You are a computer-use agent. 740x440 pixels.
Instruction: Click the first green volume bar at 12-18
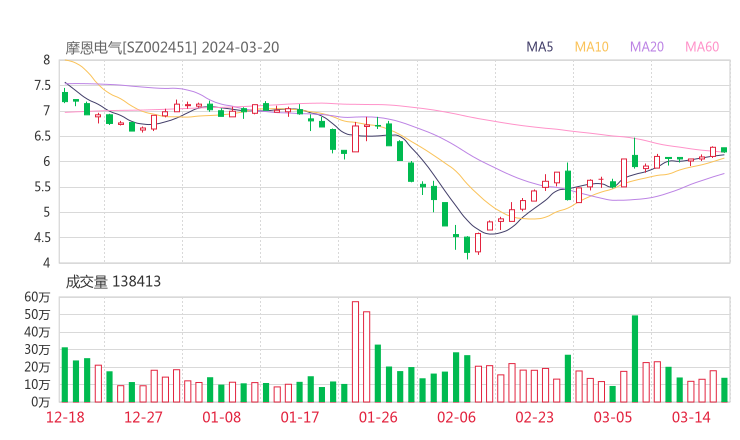click(65, 375)
